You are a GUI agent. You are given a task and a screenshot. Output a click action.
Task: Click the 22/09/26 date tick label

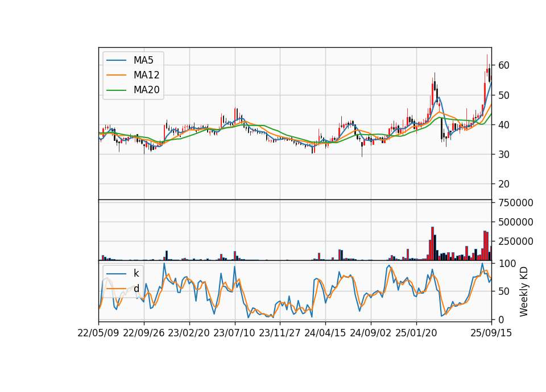[144, 333]
